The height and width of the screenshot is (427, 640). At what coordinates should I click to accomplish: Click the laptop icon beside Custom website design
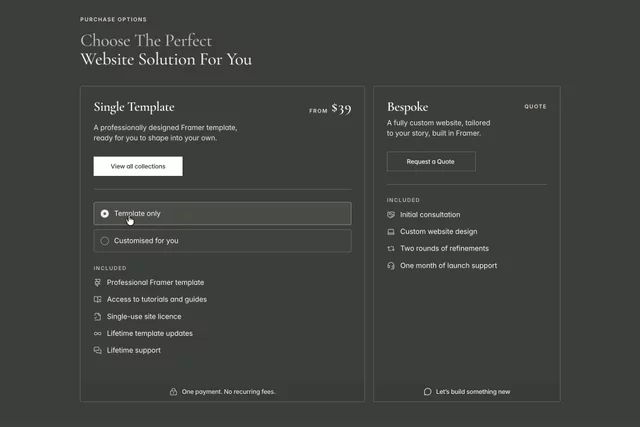pos(391,232)
